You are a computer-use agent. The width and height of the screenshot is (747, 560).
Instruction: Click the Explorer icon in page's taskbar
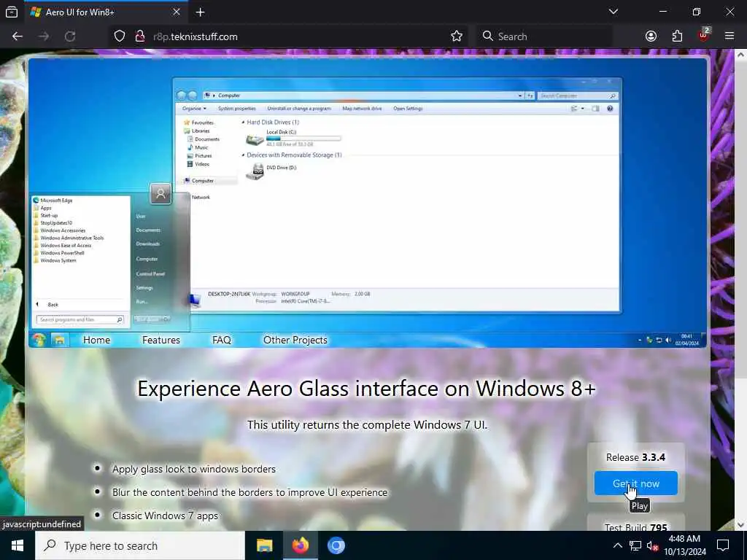pyautogui.click(x=60, y=340)
